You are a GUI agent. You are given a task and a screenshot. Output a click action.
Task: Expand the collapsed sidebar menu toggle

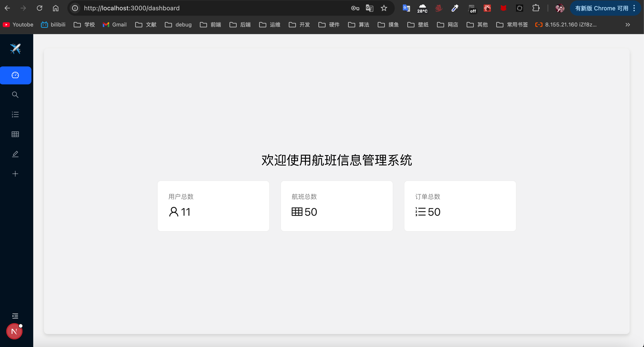[x=15, y=316]
